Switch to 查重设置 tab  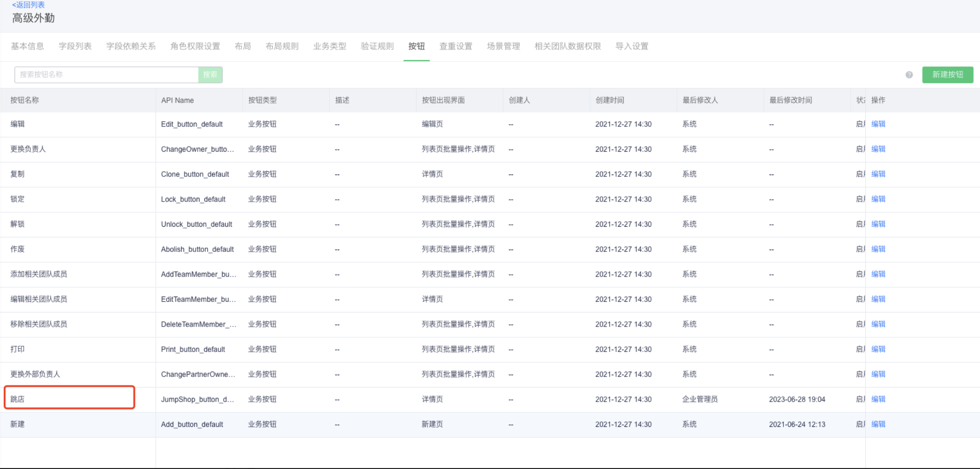(x=456, y=46)
